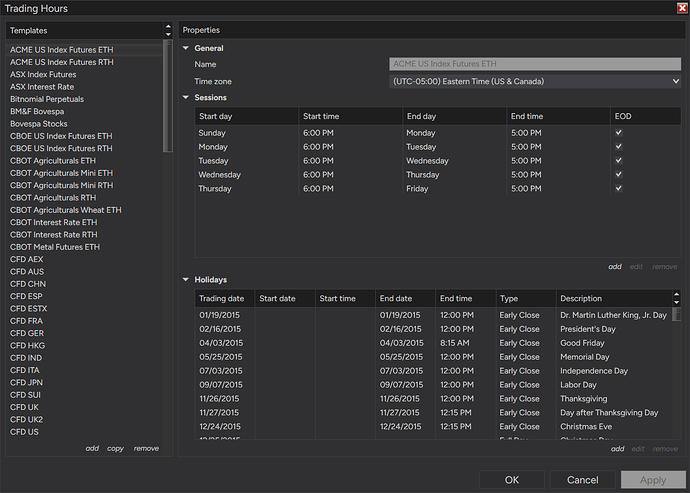Viewport: 690px width, 493px height.
Task: Select ACME US Index Futures ETH template
Action: point(85,50)
